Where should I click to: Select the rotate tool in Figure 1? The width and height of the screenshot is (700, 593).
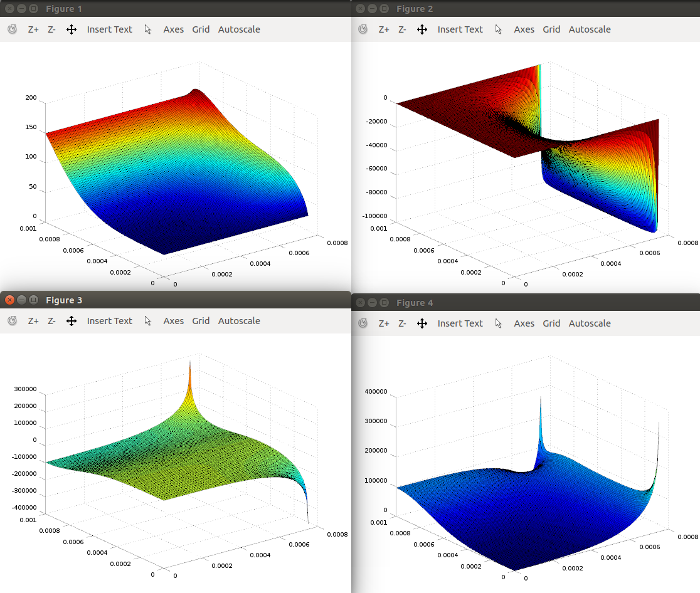pos(12,29)
